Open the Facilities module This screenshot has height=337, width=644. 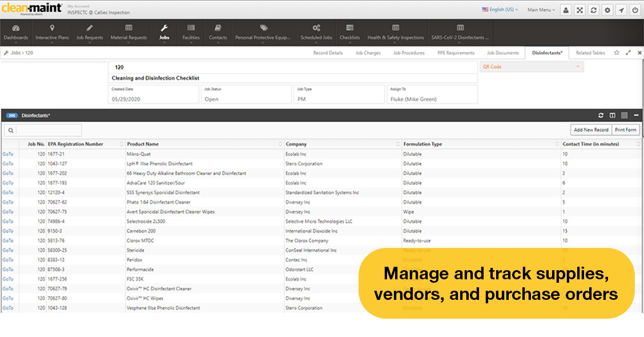point(191,33)
